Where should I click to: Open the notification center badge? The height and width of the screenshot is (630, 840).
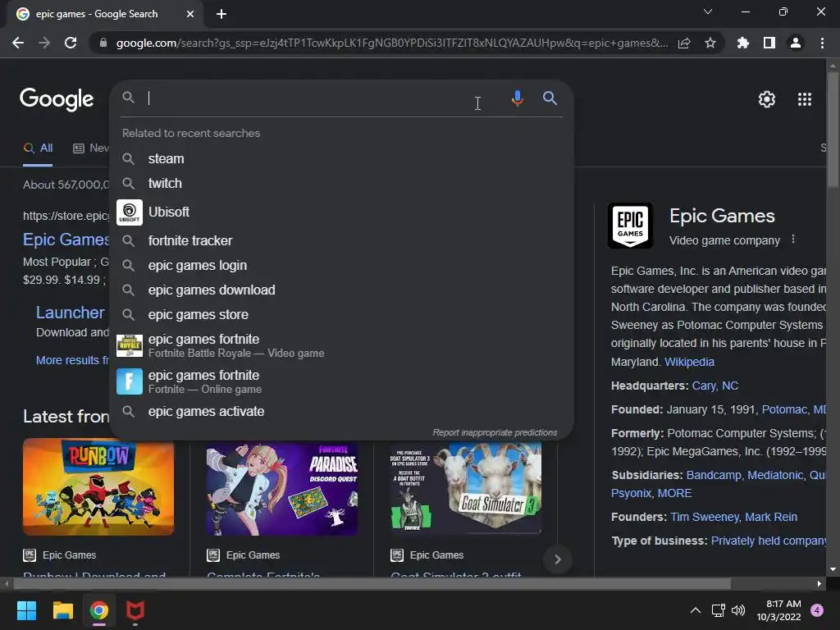[817, 610]
